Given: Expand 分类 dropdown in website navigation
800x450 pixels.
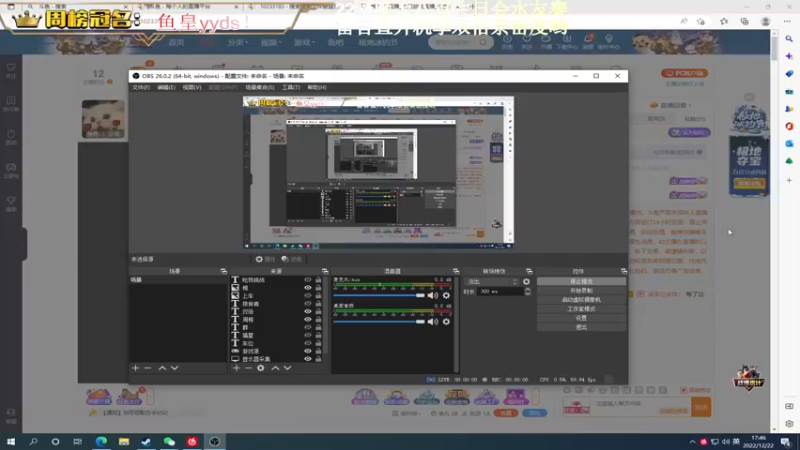Looking at the screenshot, I should tap(237, 43).
